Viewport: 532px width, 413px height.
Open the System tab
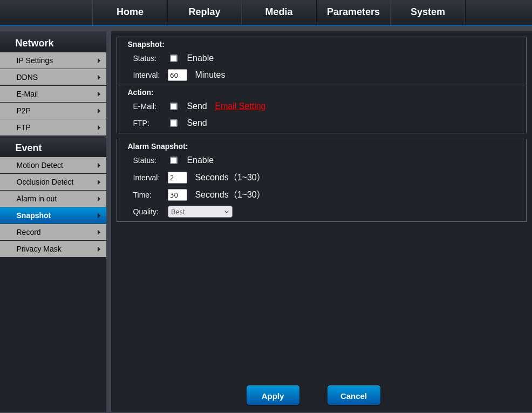(x=427, y=12)
